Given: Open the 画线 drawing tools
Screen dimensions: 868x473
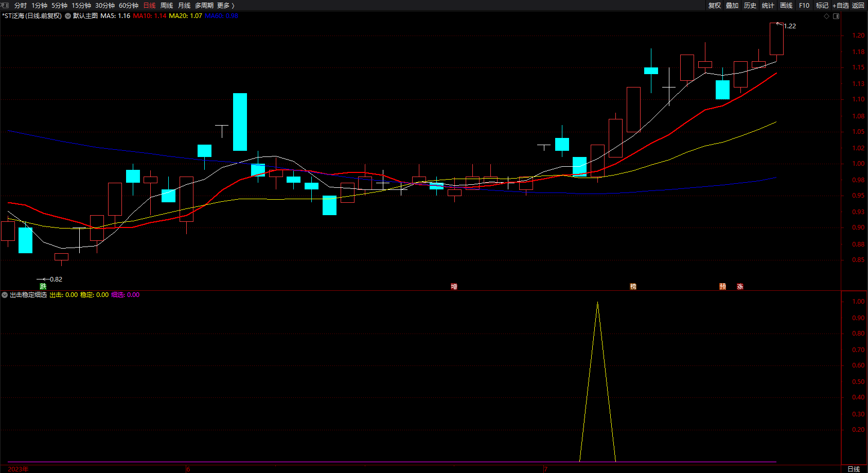Looking at the screenshot, I should click(786, 5).
